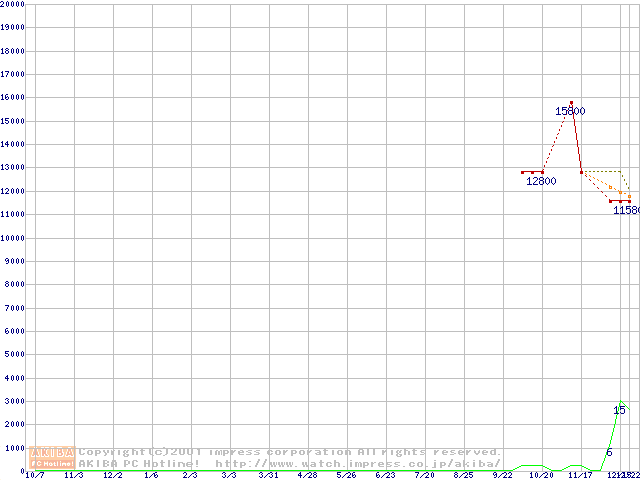Image resolution: width=640 pixels, height=480 pixels.
Task: Click the red peak data point at 15800
Action: tap(571, 102)
